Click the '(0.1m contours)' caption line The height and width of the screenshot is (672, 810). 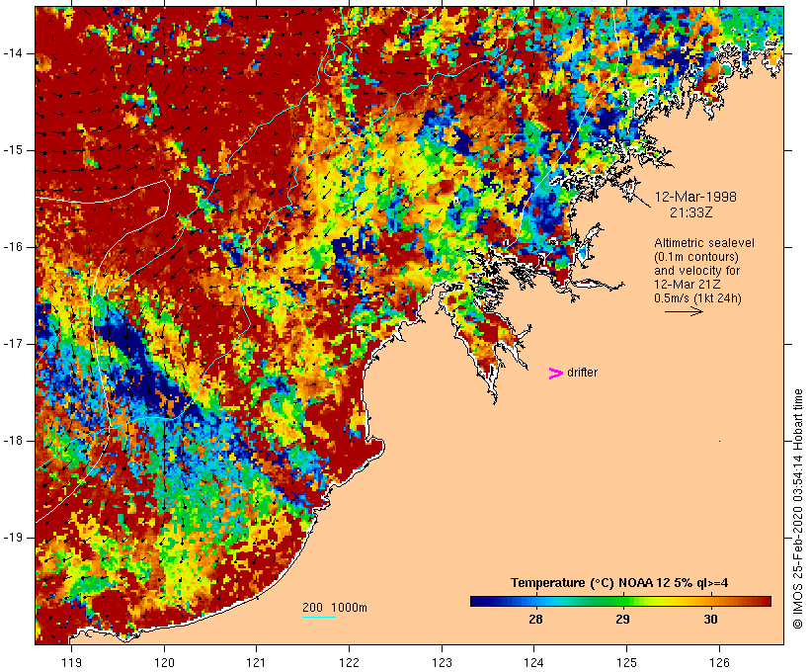click(x=696, y=257)
